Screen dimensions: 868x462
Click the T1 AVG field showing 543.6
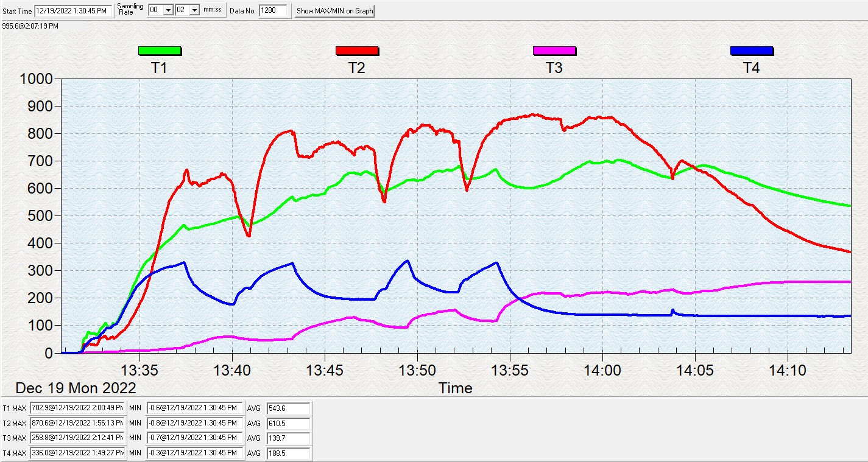pos(288,408)
